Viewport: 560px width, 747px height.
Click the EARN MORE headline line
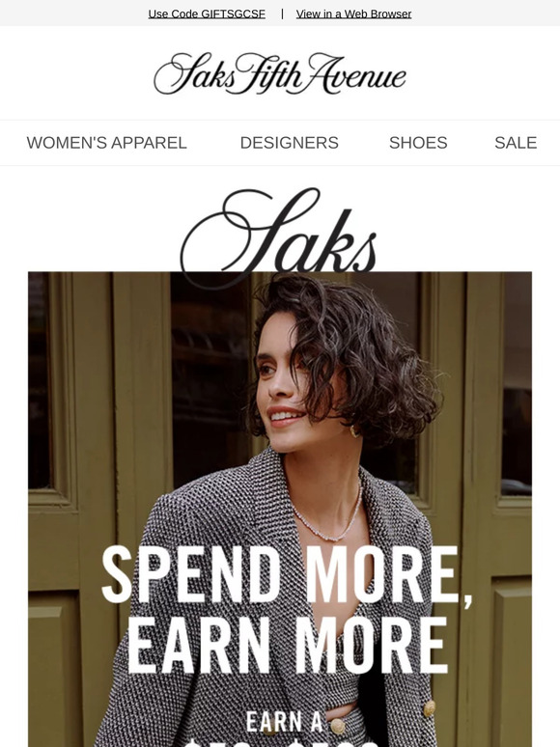(x=288, y=645)
